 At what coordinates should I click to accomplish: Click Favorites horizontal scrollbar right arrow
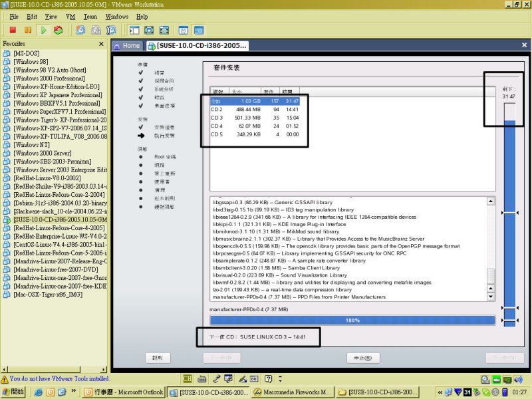104,369
